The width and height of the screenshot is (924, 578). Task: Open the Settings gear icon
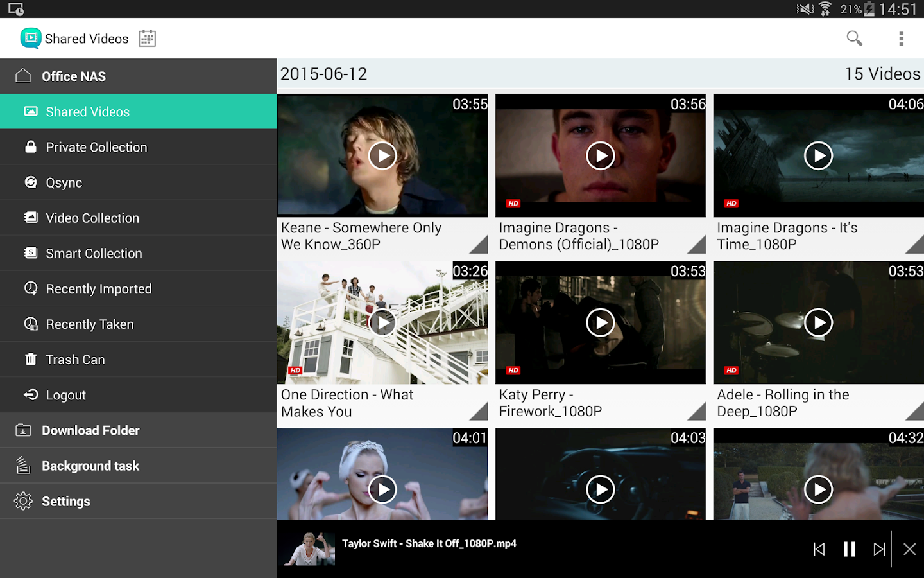(24, 501)
